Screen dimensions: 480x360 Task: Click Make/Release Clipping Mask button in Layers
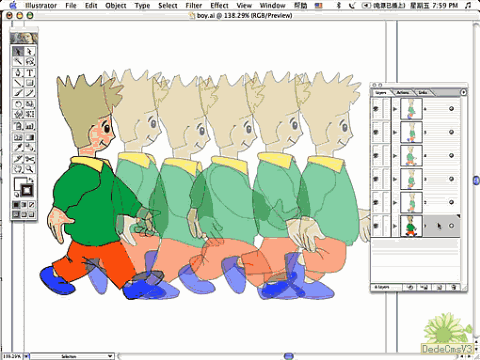coord(411,287)
